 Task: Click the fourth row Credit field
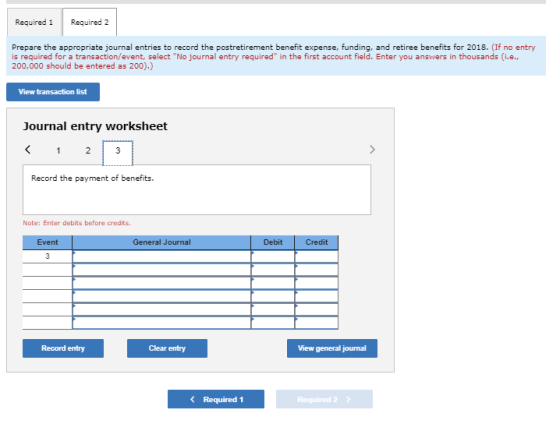tap(316, 296)
